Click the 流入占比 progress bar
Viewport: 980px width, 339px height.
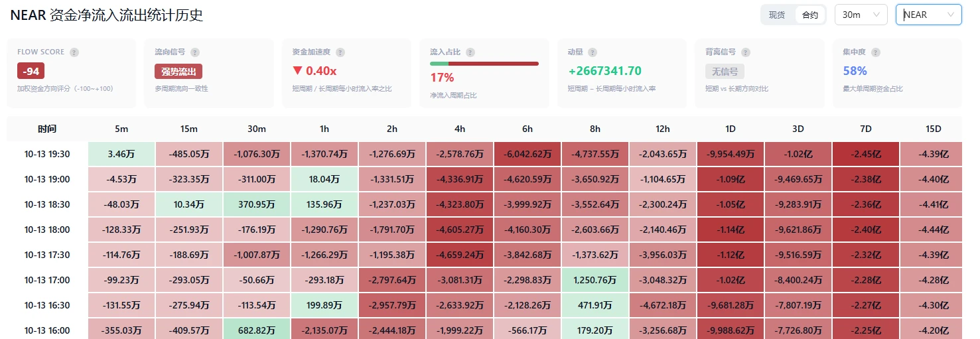(484, 64)
